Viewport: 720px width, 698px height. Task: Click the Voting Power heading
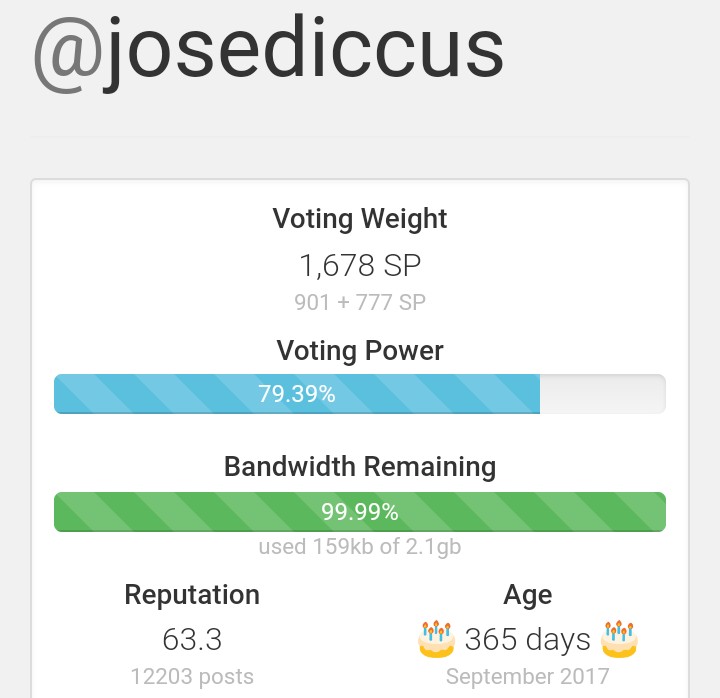[x=360, y=351]
